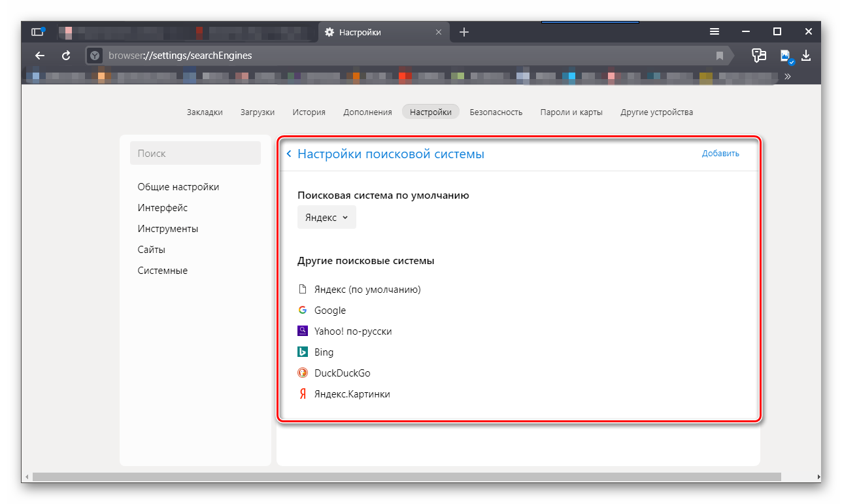Image resolution: width=842 pixels, height=504 pixels.
Task: Open the Яндекс default search engine dropdown
Action: 327,218
